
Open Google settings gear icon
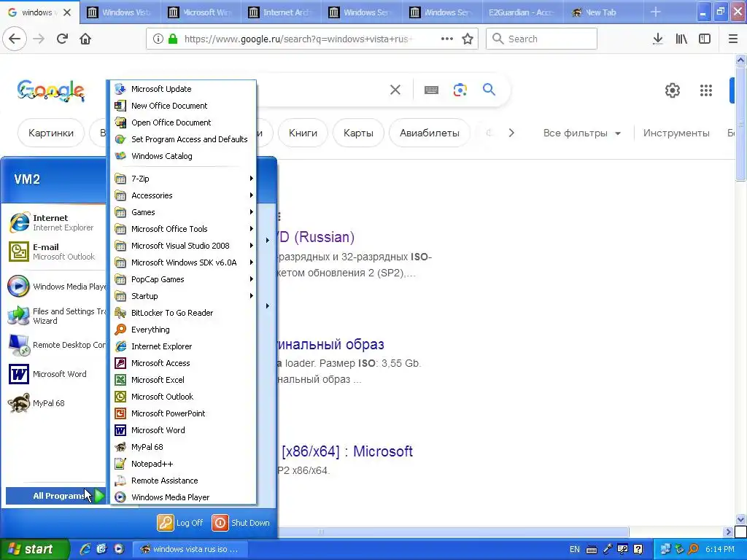(x=672, y=90)
